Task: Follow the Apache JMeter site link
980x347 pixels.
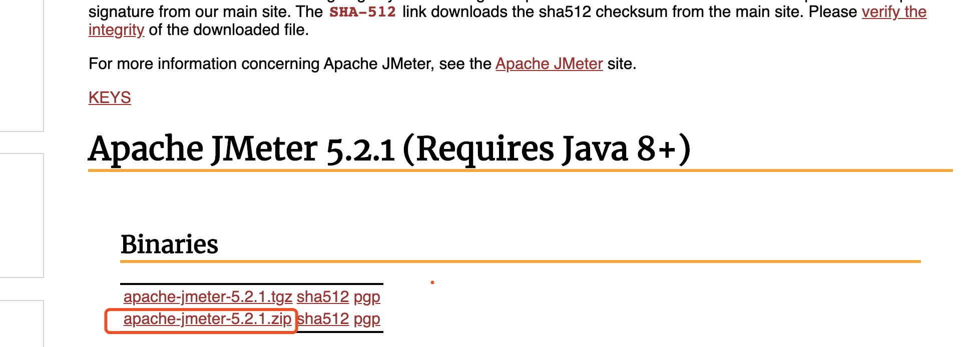Action: (x=549, y=64)
